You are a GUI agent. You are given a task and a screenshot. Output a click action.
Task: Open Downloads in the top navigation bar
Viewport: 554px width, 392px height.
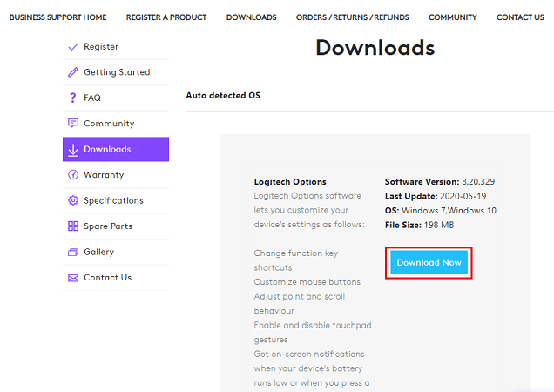point(251,17)
